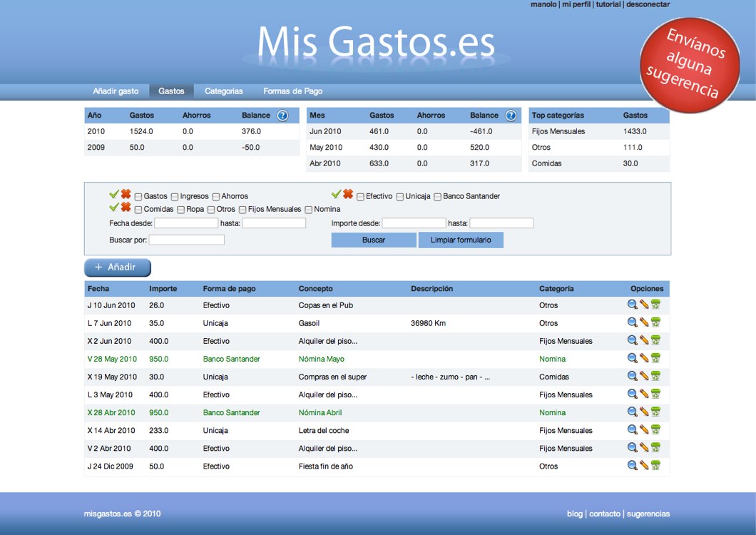Toggle the Ahorros checkbox

215,196
